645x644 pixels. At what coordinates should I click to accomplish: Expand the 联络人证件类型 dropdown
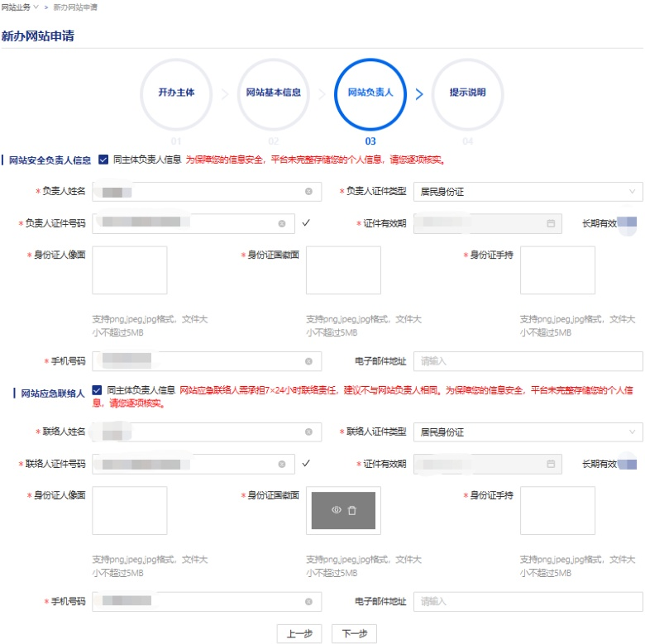528,432
